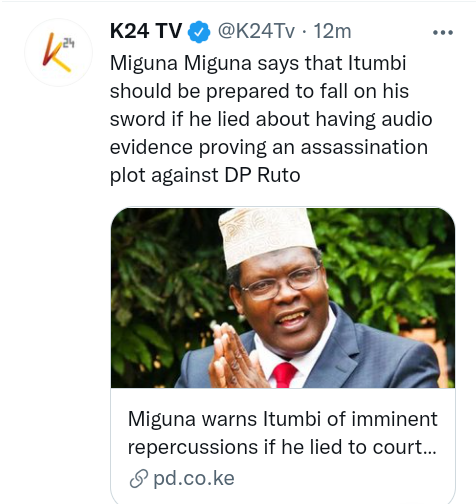The image size is (476, 504).
Task: Click the chain link icon beside pd.co.ke
Action: [138, 478]
